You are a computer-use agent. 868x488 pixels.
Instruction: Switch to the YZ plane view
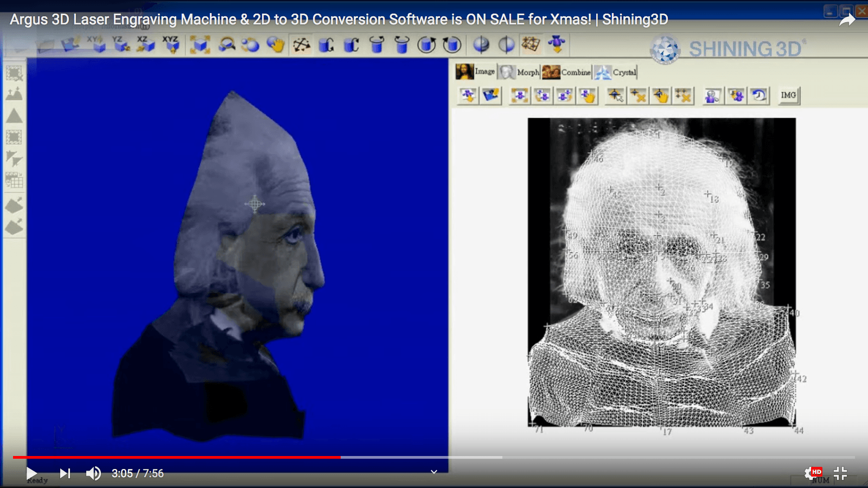(121, 44)
